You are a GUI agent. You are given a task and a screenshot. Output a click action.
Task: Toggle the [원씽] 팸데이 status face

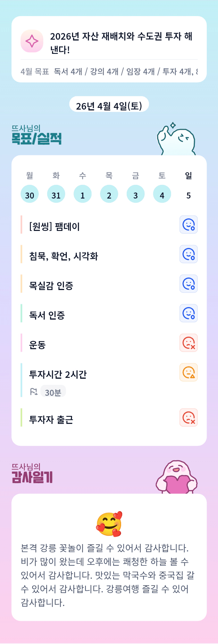coord(188,225)
